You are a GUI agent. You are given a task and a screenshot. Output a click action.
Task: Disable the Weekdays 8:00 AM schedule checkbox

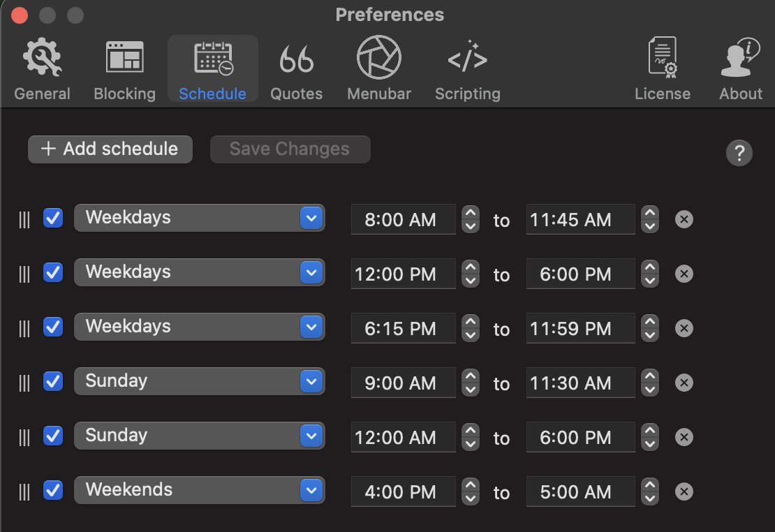(53, 218)
